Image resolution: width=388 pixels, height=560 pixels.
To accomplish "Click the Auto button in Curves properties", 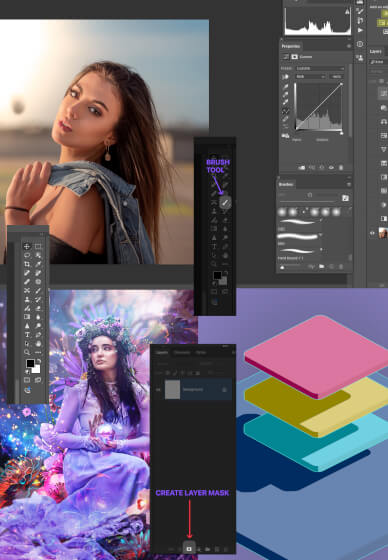I will pyautogui.click(x=336, y=76).
